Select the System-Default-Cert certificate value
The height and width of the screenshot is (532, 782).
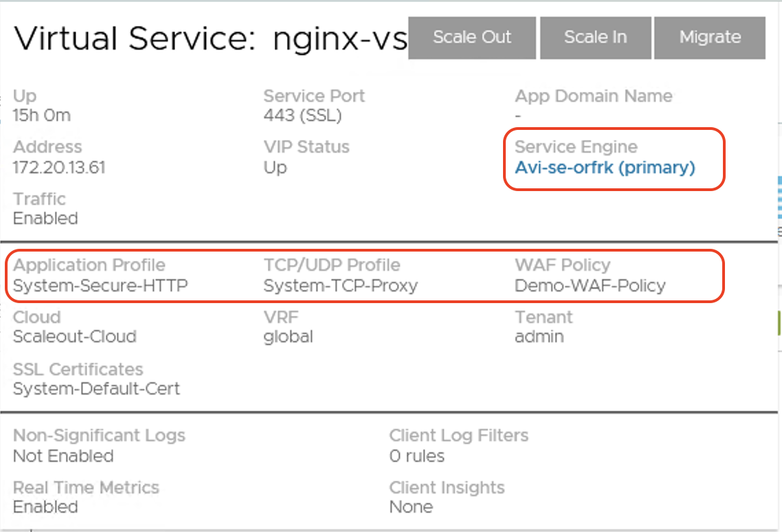pyautogui.click(x=96, y=389)
